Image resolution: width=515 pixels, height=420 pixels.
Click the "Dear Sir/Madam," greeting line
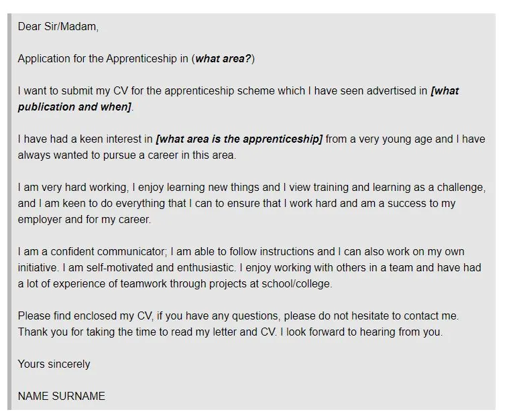coord(58,27)
